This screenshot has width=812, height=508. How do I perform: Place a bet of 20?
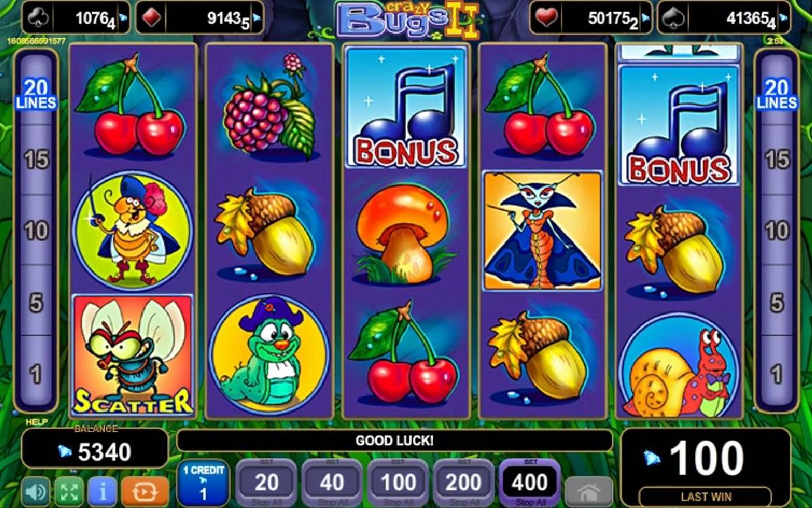(x=266, y=483)
